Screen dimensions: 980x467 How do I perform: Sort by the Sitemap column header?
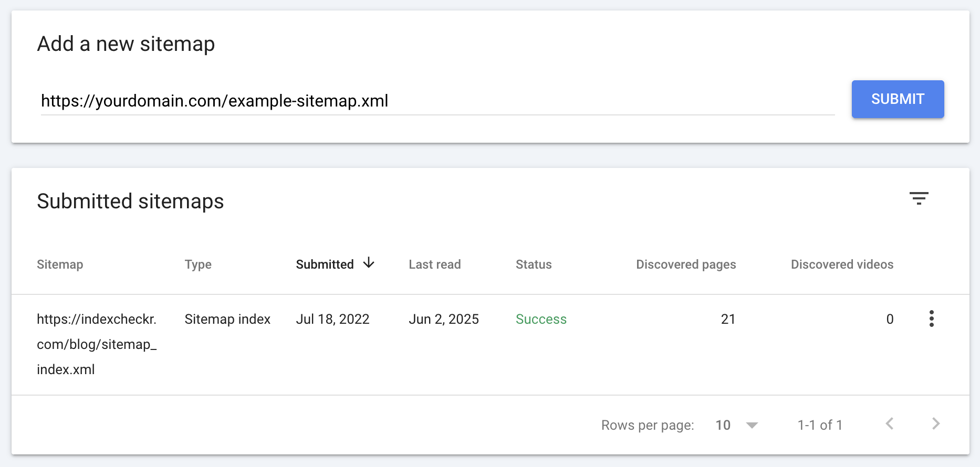(60, 264)
